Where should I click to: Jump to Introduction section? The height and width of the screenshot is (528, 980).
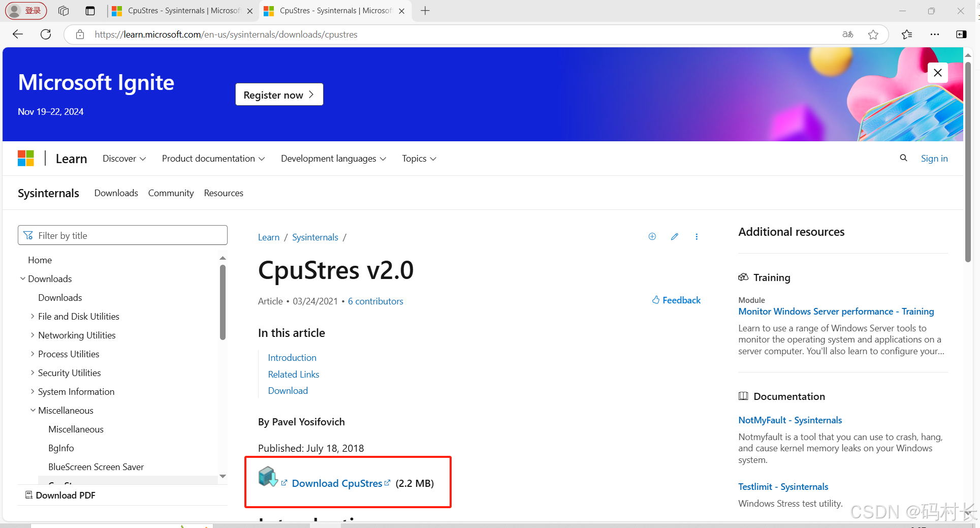(x=292, y=358)
